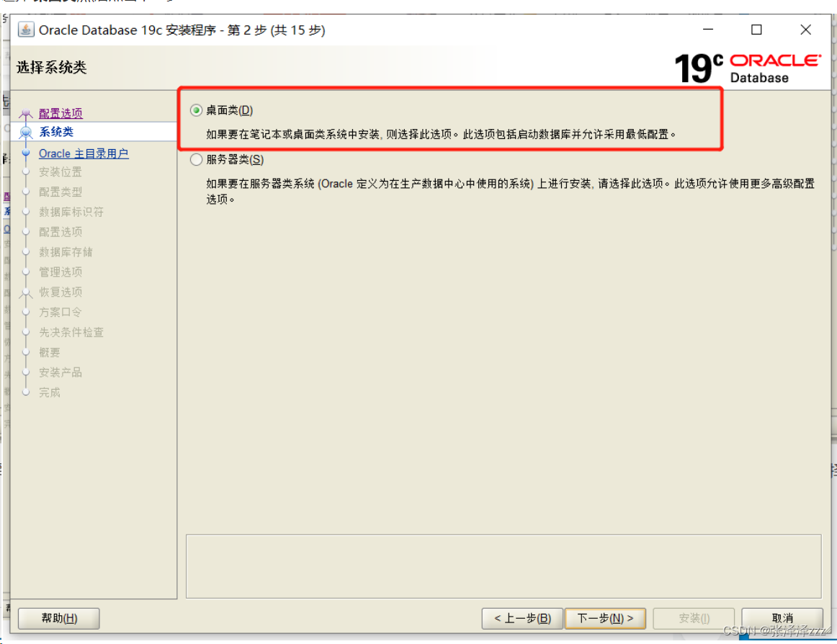
Task: Click the 管理选项 step text
Action: click(x=61, y=272)
